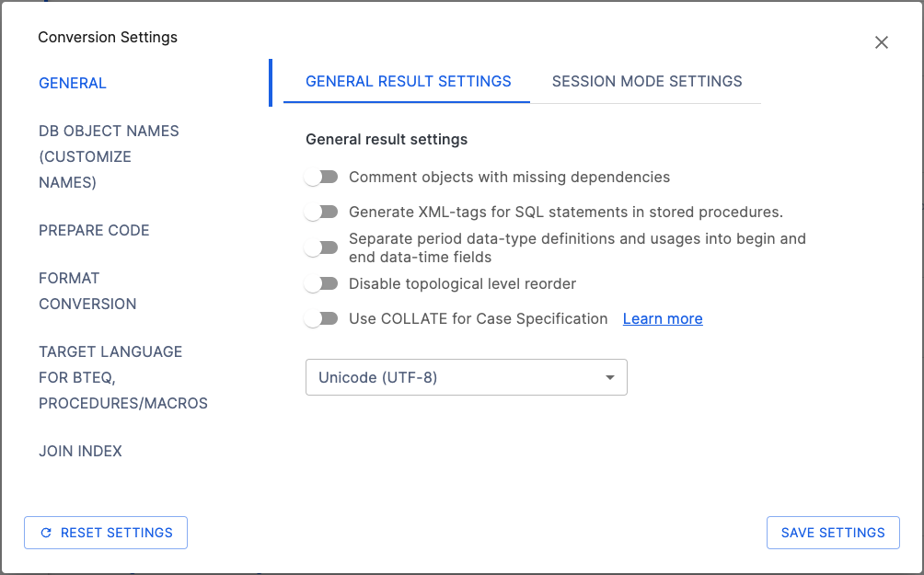Image resolution: width=924 pixels, height=575 pixels.
Task: Switch to the SESSION MODE SETTINGS tab
Action: click(x=646, y=81)
